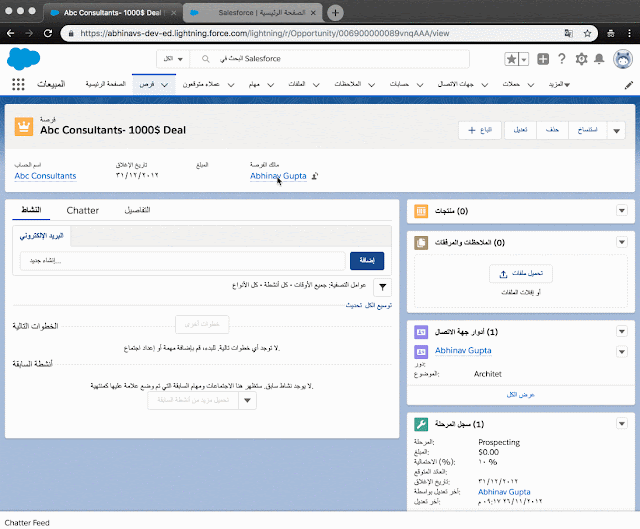Click the edit navigation pencil icon

pos(629,85)
